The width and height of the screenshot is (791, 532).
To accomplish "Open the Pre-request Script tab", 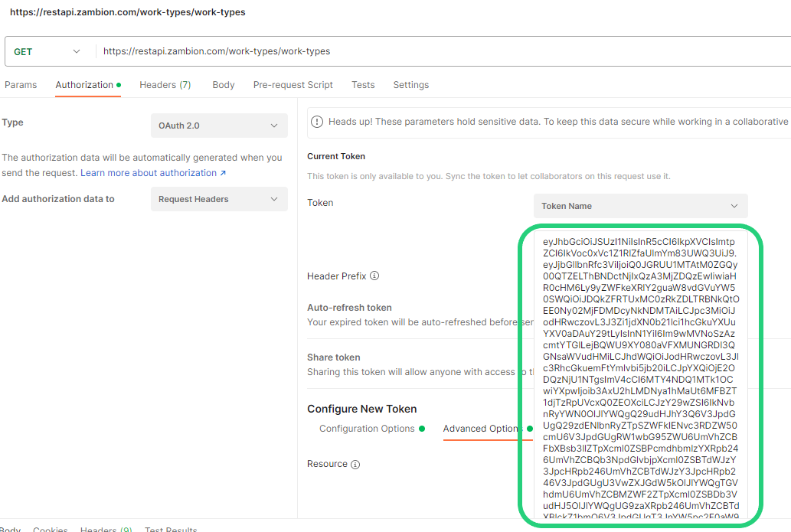I will click(293, 85).
